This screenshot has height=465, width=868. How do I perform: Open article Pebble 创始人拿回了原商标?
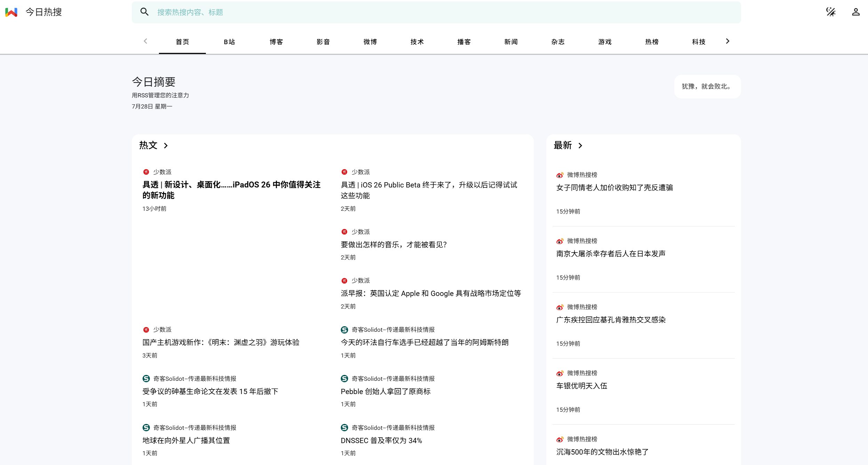point(386,392)
